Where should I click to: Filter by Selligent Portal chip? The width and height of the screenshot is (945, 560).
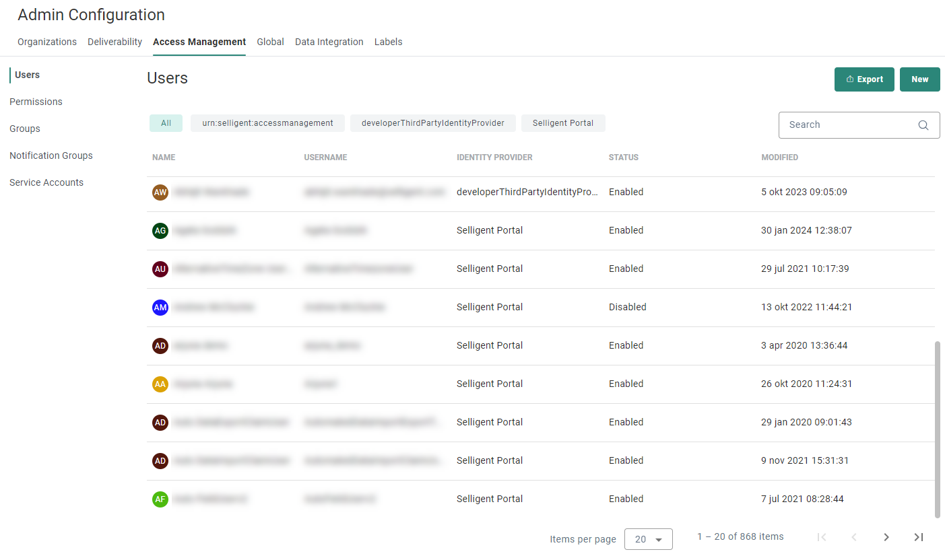(x=562, y=123)
